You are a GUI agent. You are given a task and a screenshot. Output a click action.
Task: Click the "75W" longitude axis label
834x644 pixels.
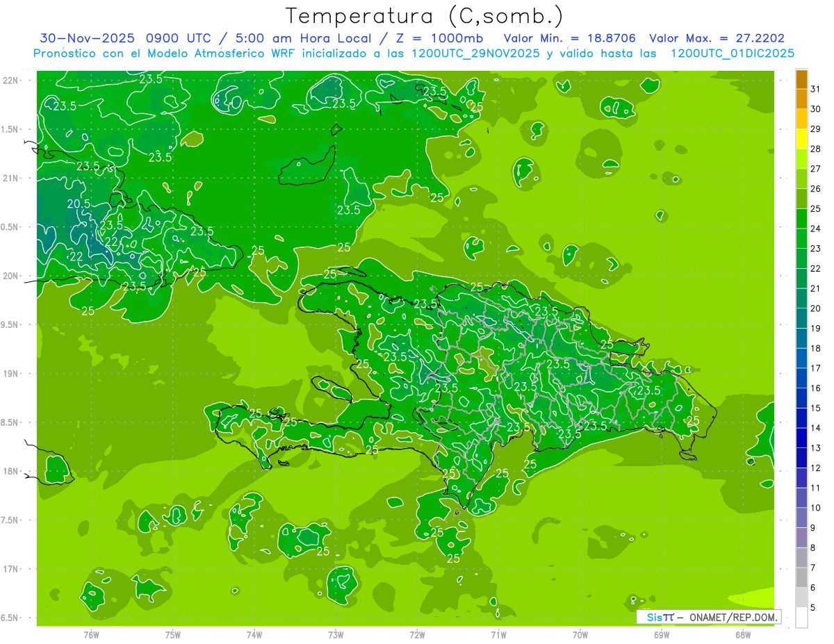pyautogui.click(x=173, y=635)
